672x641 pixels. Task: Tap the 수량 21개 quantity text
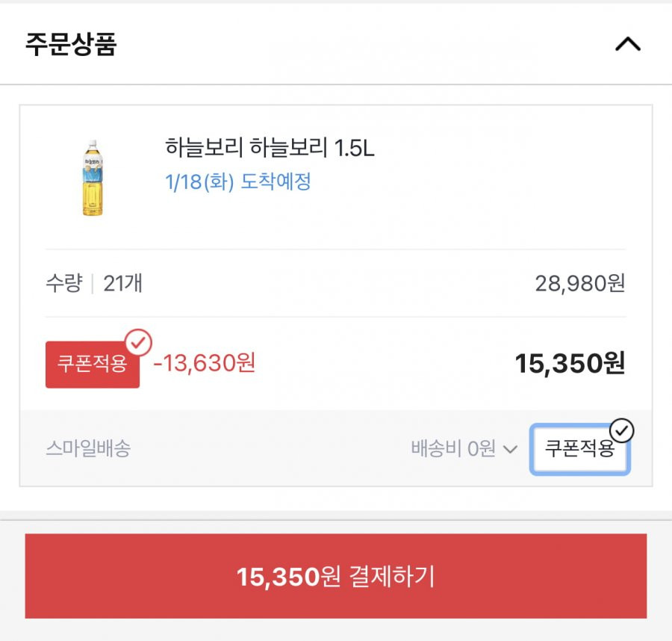pos(94,283)
